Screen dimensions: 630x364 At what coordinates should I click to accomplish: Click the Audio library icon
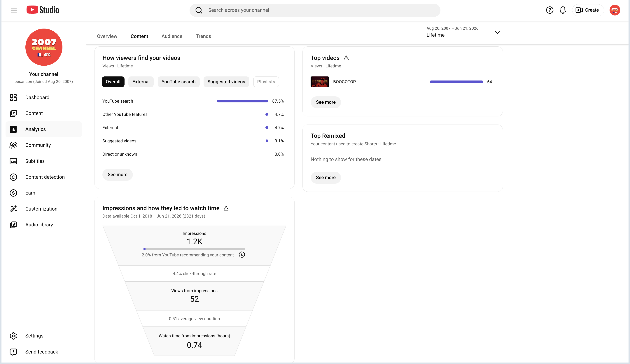(13, 225)
